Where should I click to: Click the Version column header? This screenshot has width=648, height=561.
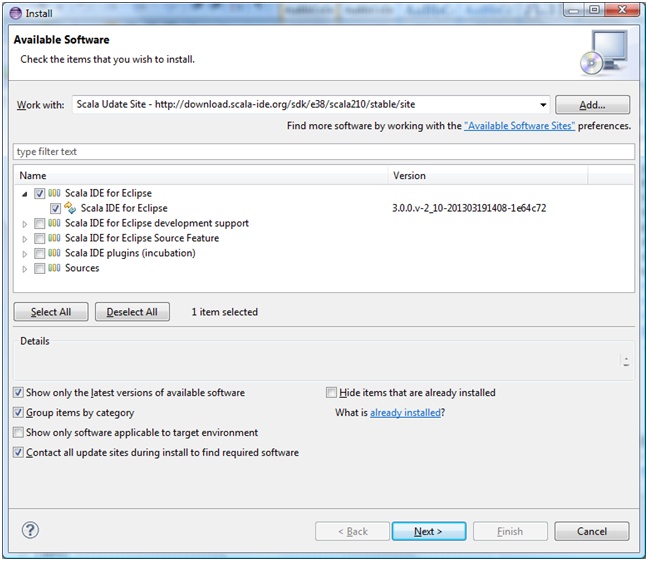pos(488,176)
